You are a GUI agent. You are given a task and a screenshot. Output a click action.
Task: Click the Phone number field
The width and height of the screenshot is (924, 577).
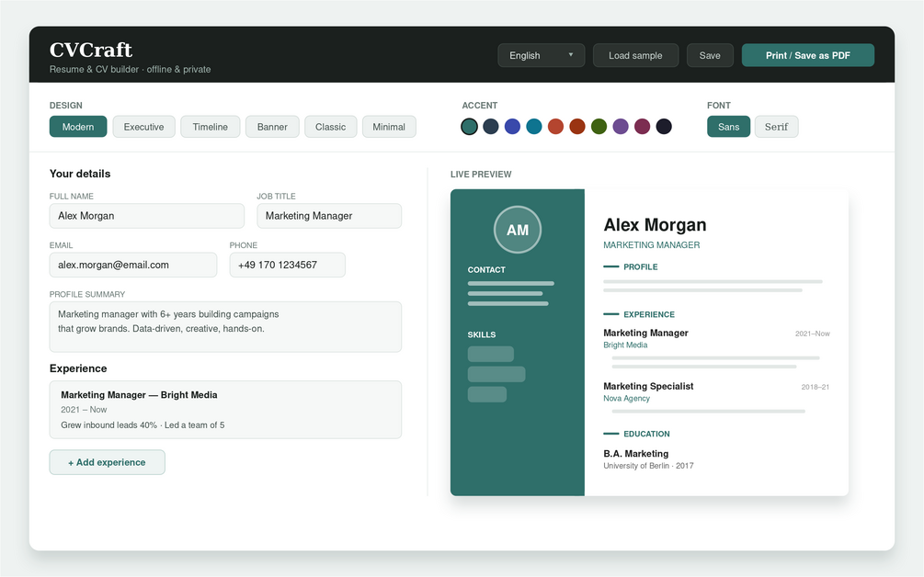pyautogui.click(x=288, y=265)
